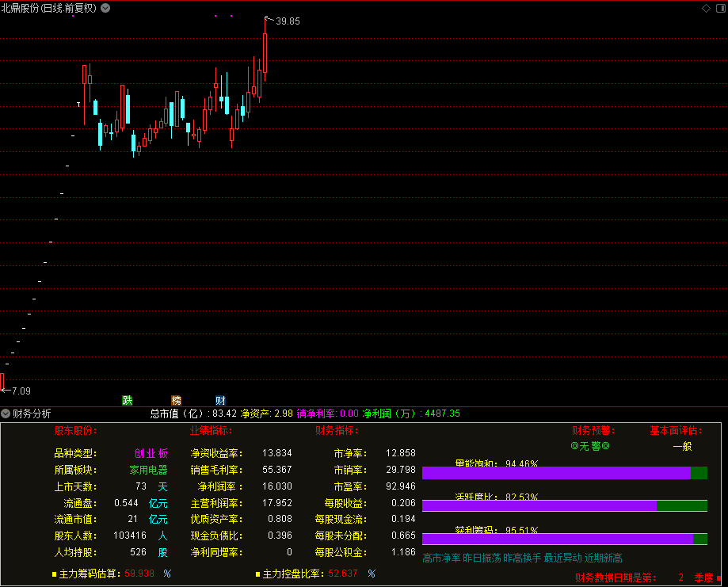Click the 销净利率 0.00 readout
Viewport: 728px width, 587px height.
328,414
